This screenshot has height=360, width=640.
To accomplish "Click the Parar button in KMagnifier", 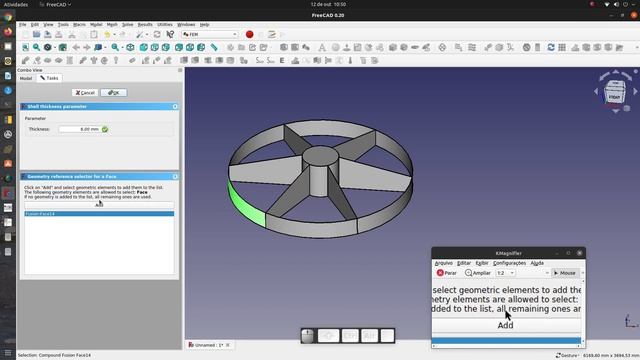I will 447,273.
